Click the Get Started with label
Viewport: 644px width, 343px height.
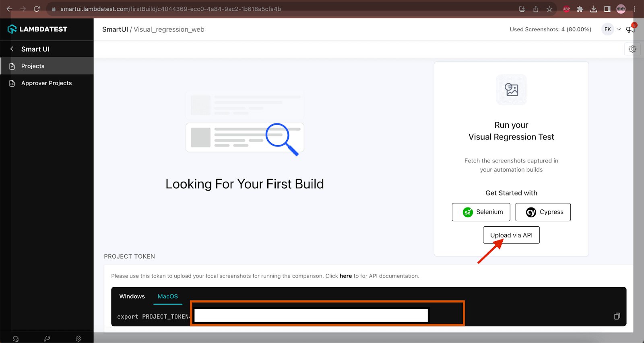511,193
